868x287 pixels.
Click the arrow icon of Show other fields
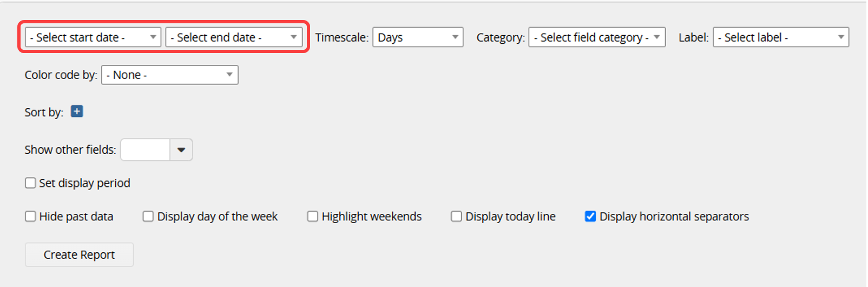[181, 150]
